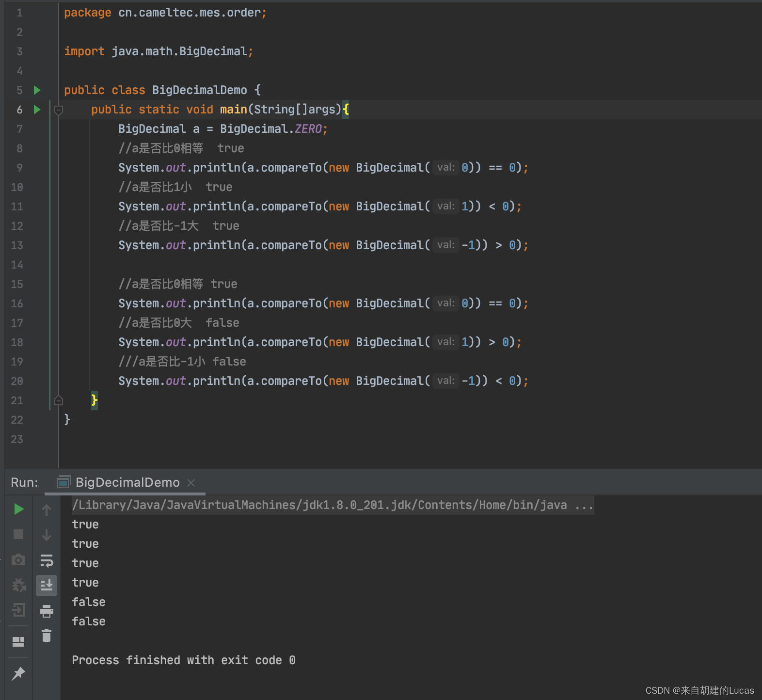Click println on line 16
Image resolution: width=762 pixels, height=700 pixels.
[217, 303]
